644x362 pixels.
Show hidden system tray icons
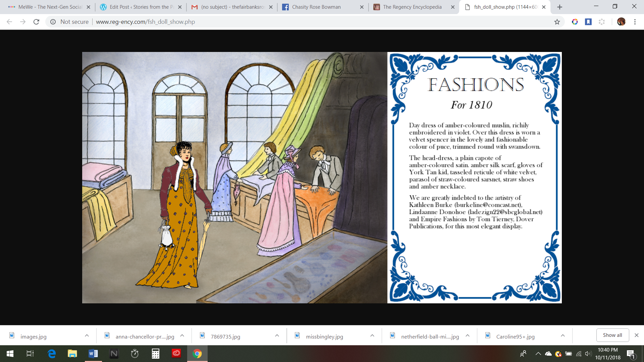click(538, 354)
